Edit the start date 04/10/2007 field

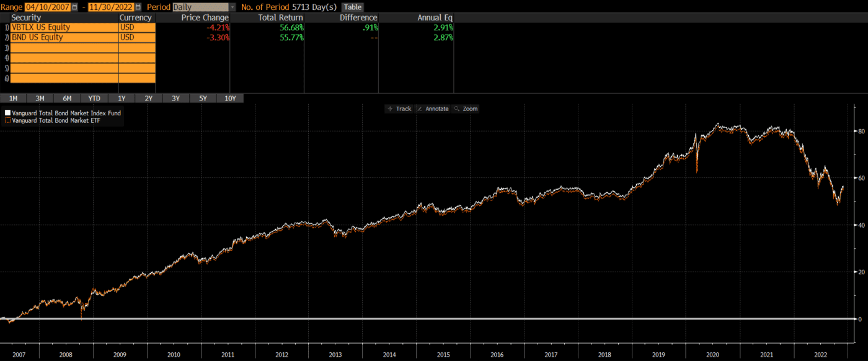pos(48,7)
